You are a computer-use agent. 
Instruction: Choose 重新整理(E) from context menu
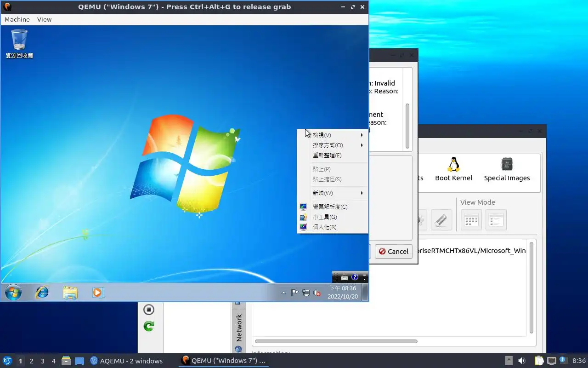point(333,155)
